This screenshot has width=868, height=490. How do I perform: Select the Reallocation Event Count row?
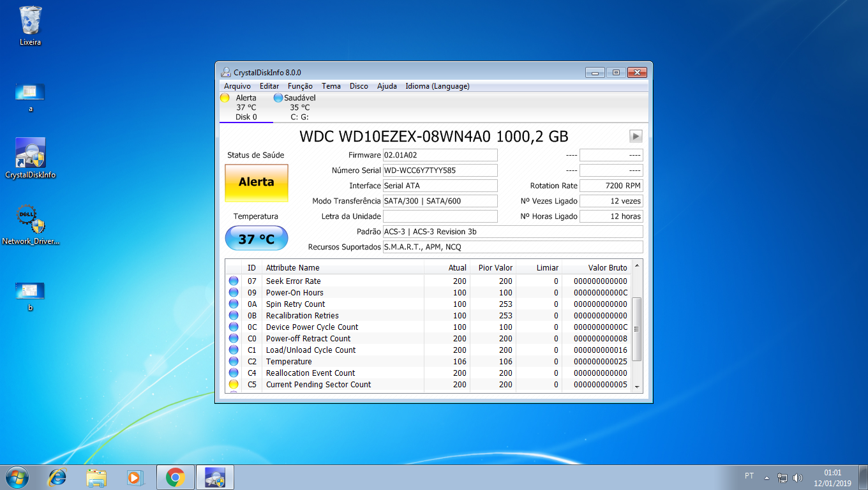(x=428, y=373)
